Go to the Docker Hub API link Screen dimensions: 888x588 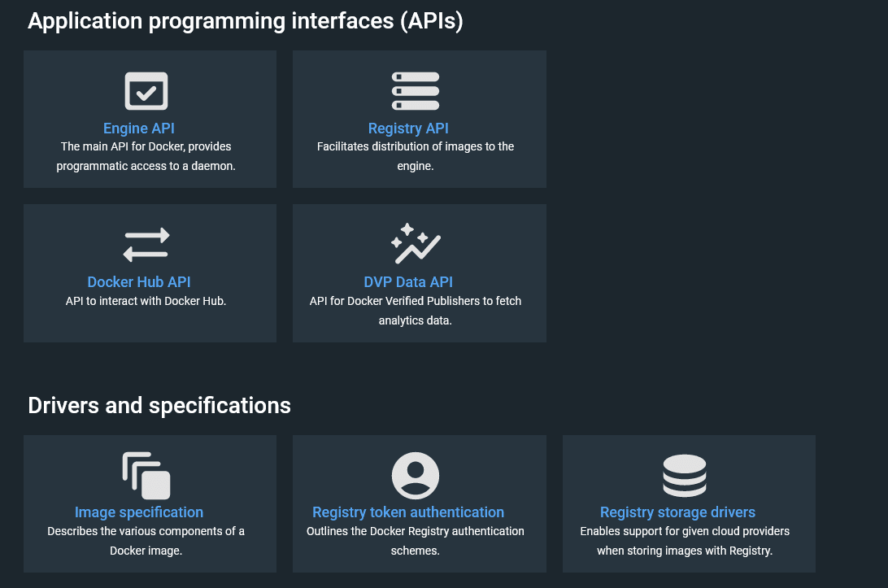139,282
